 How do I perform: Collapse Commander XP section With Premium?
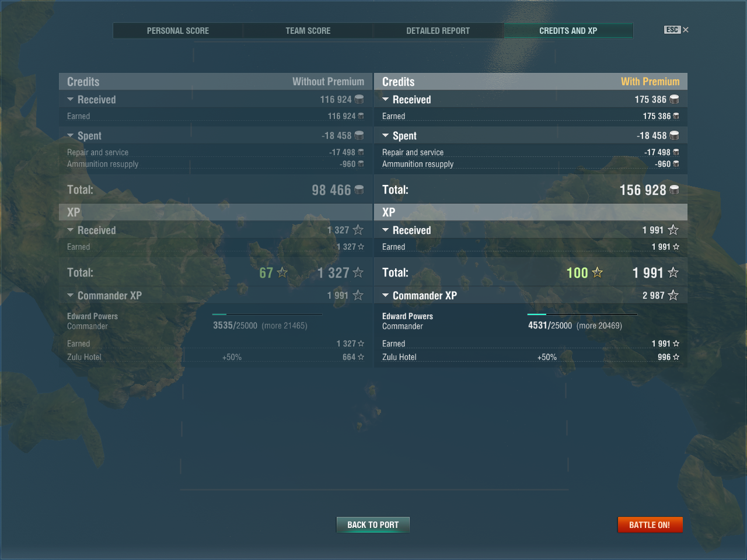coord(386,296)
